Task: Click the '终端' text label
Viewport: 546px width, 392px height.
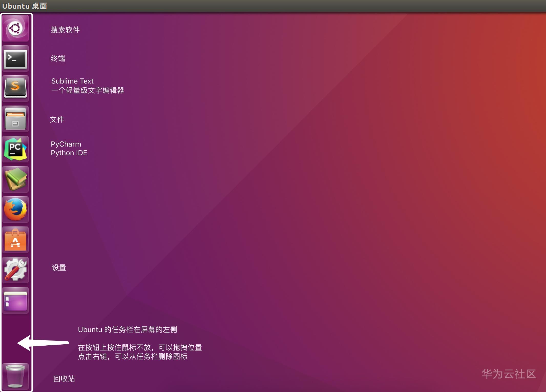Action: click(x=58, y=59)
